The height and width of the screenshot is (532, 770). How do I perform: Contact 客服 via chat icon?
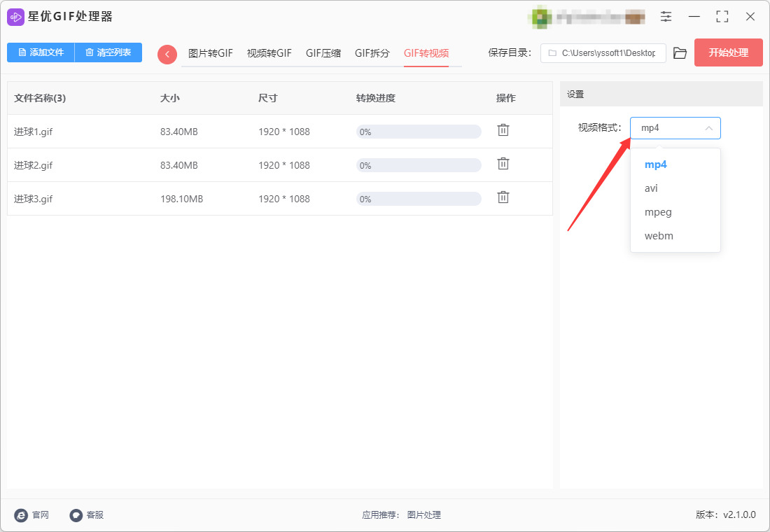pyautogui.click(x=76, y=514)
